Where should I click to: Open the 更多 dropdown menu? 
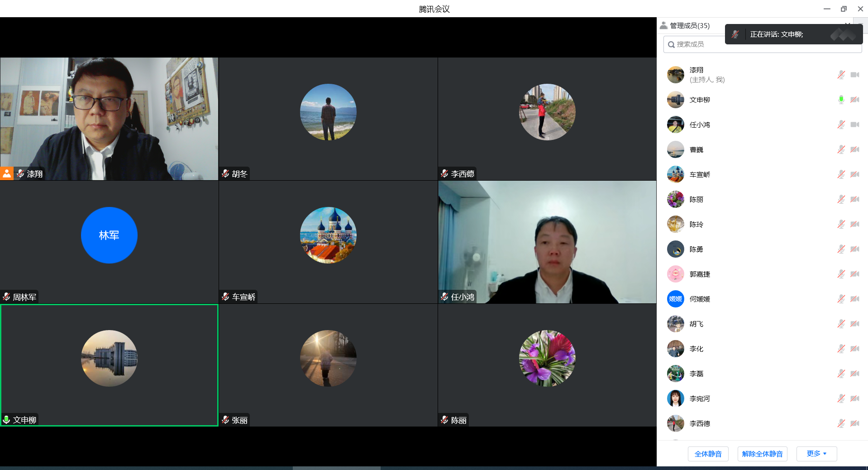pyautogui.click(x=816, y=454)
